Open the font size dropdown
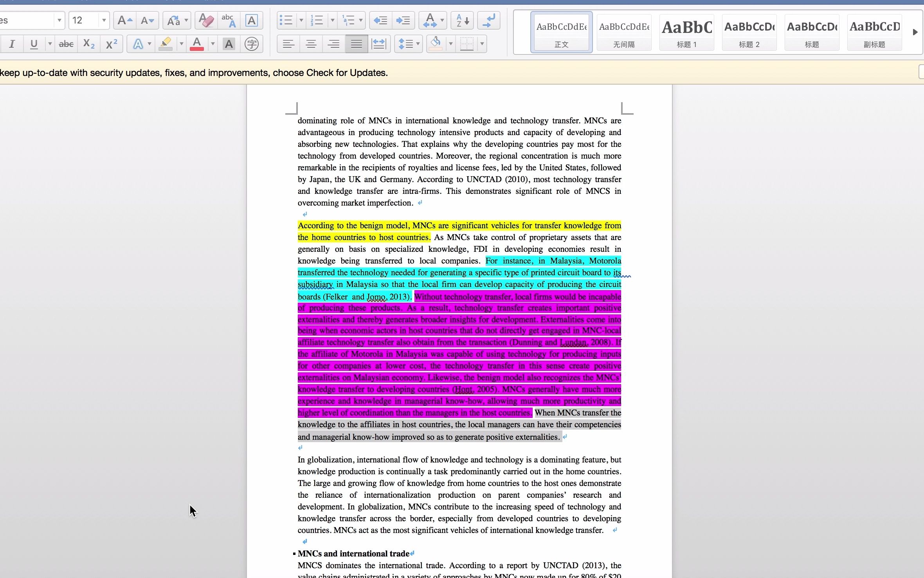Image resolution: width=924 pixels, height=578 pixels. (104, 20)
